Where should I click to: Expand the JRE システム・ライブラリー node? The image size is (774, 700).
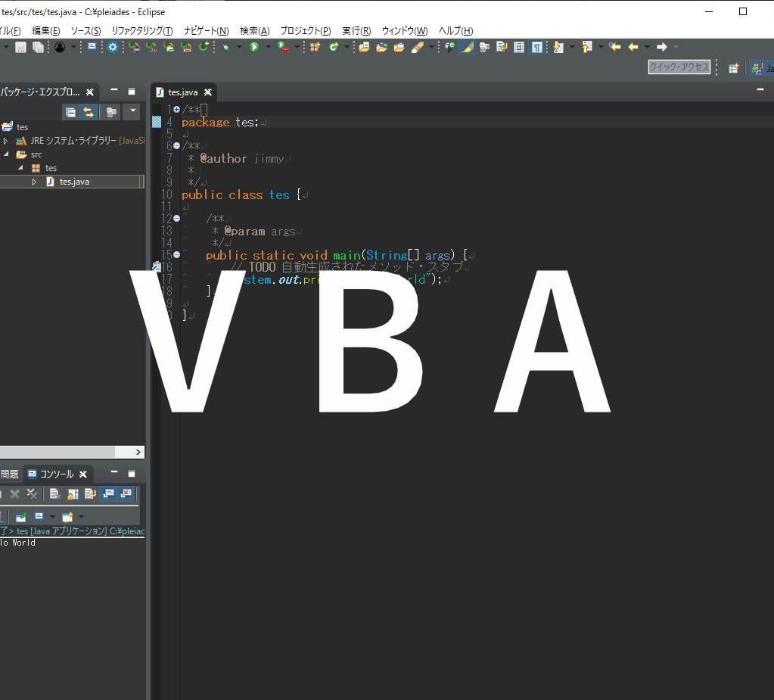pos(5,140)
